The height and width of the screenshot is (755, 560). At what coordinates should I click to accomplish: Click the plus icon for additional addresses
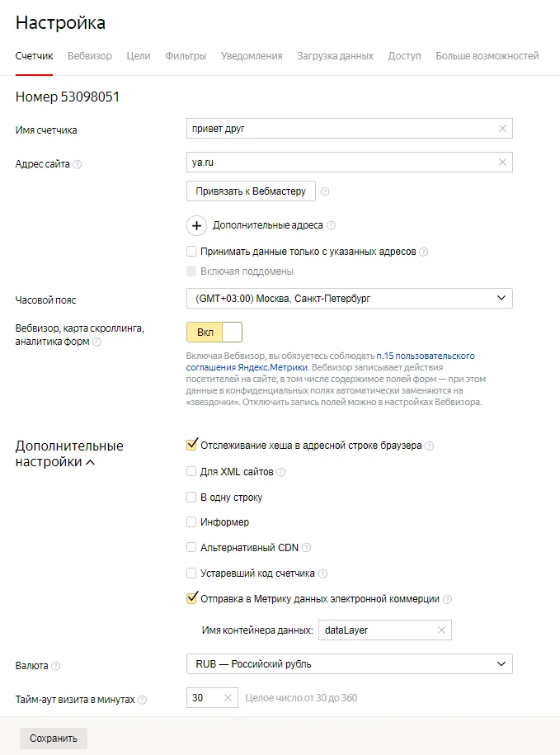pos(197,225)
